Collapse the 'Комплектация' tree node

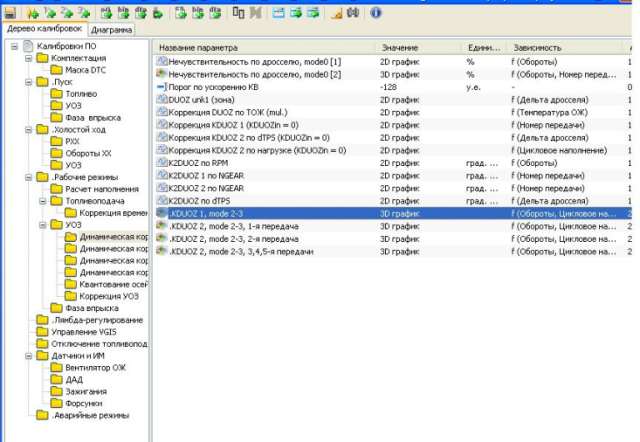pos(29,59)
